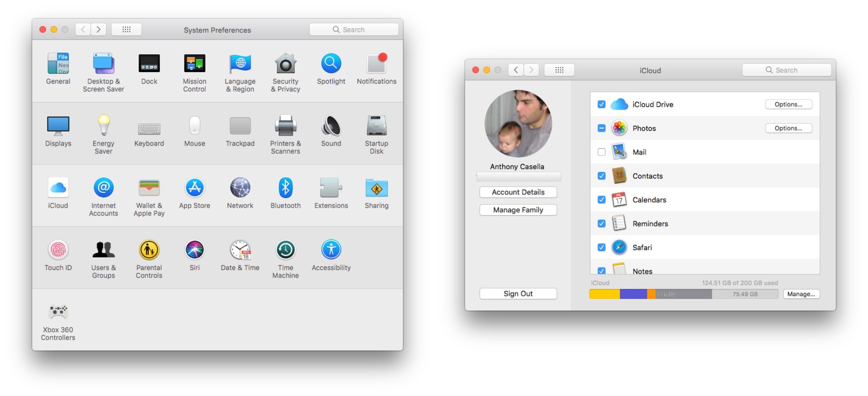Image resolution: width=868 pixels, height=396 pixels.
Task: Go back in the iCloud window
Action: point(516,70)
